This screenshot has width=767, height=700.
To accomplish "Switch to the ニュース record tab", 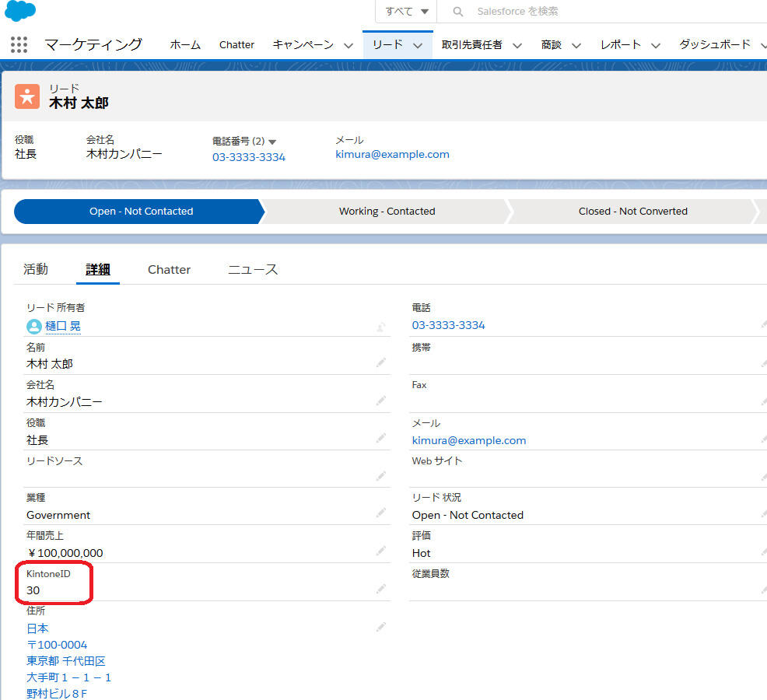I will click(x=253, y=269).
